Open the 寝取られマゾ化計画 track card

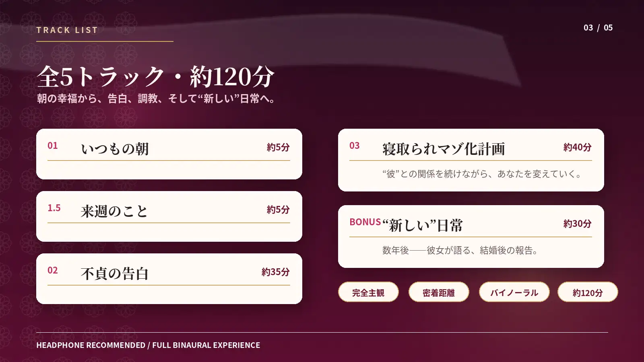point(471,160)
